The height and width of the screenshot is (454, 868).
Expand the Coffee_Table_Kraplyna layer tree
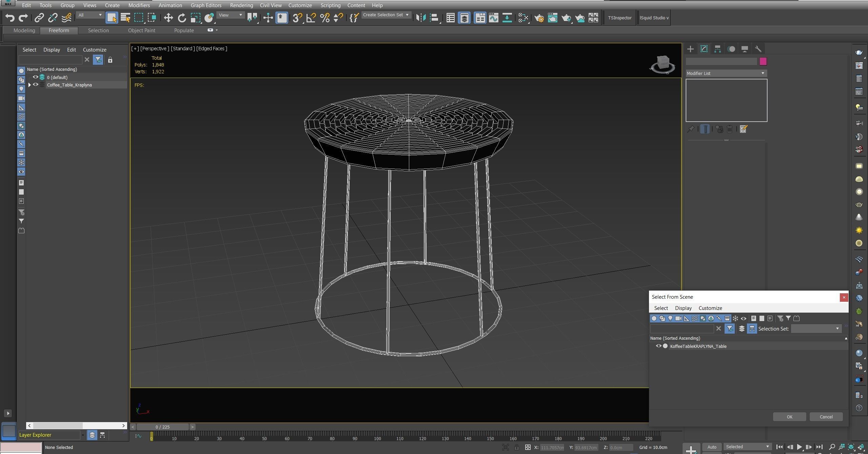pos(29,85)
